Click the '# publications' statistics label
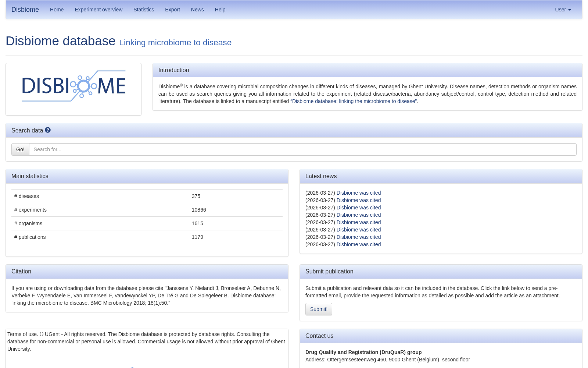This screenshot has width=588, height=368. pos(30,237)
